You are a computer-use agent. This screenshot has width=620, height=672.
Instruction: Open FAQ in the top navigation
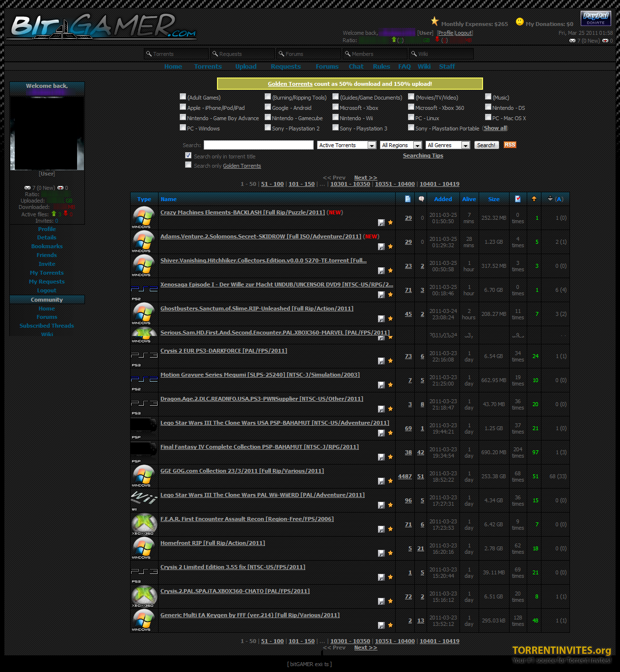404,66
